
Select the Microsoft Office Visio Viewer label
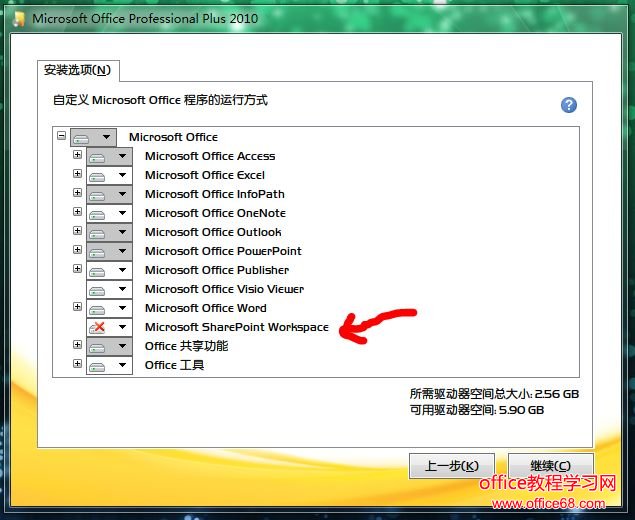click(x=224, y=290)
